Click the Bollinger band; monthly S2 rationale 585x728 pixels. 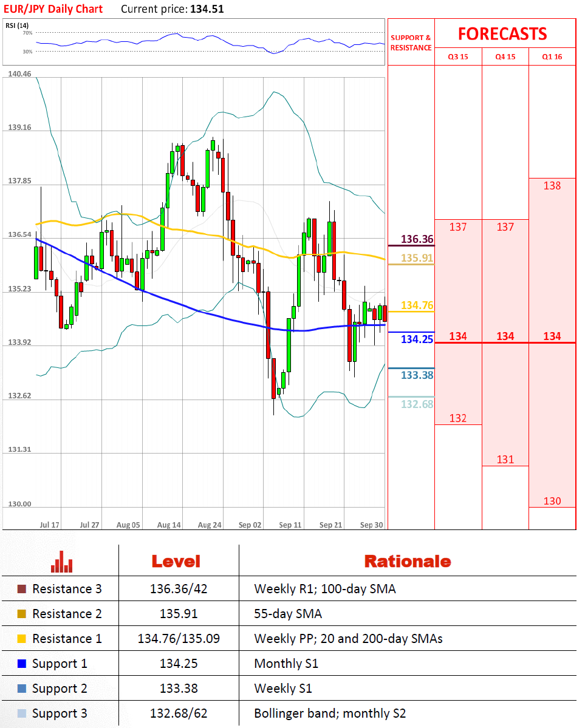[x=330, y=713]
